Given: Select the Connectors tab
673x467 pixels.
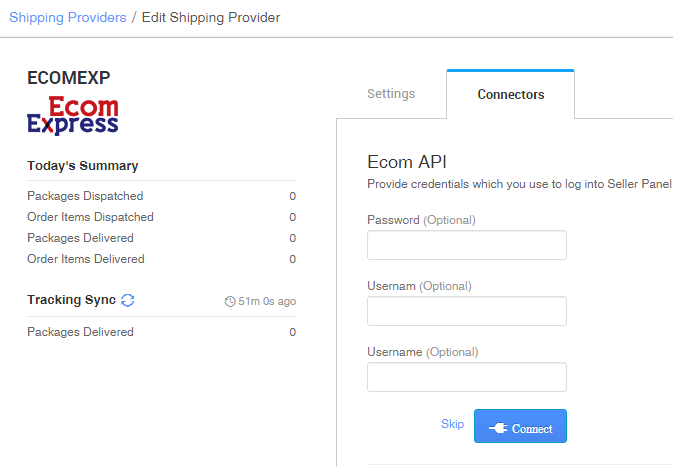Looking at the screenshot, I should pos(510,94).
